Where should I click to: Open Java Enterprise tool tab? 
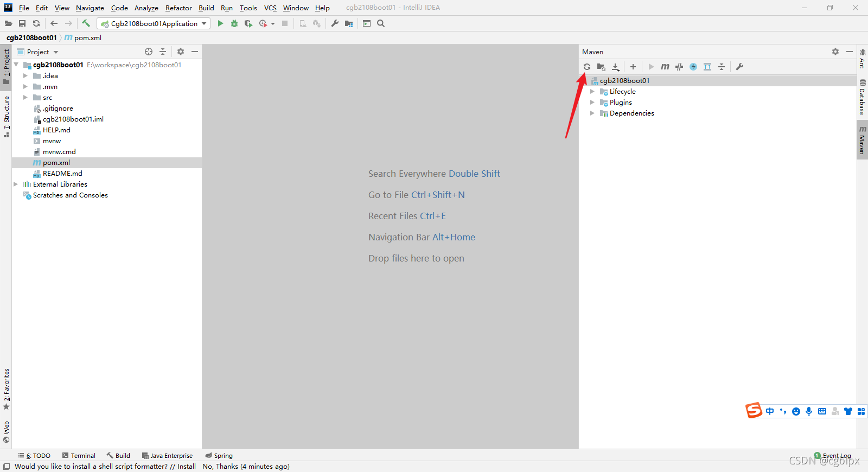click(167, 456)
